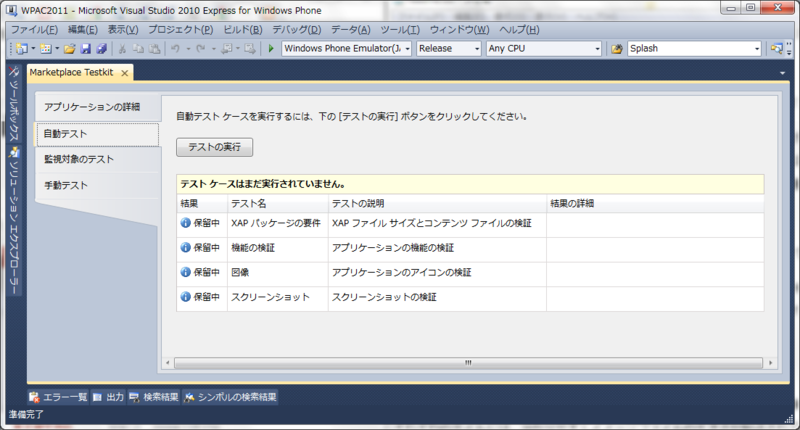Open the 出力 panel tab
The width and height of the screenshot is (800, 430).
click(109, 397)
